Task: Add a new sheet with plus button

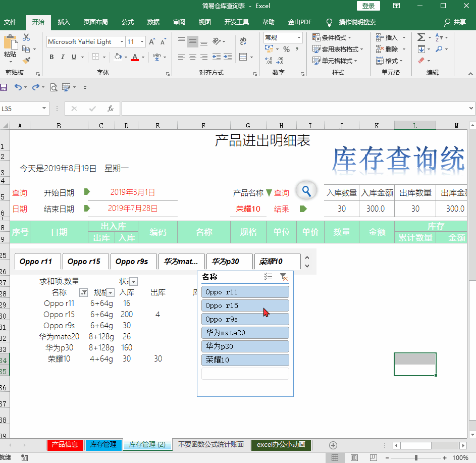Action: 333,445
